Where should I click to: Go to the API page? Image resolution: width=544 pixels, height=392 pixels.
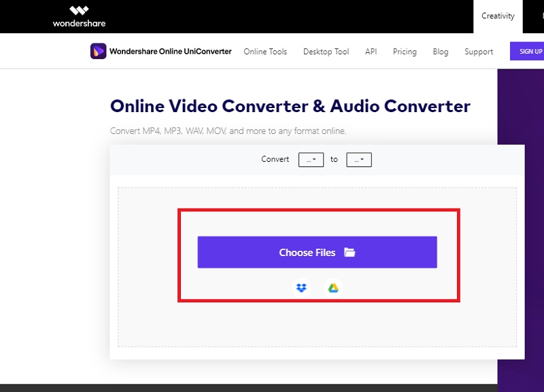pyautogui.click(x=371, y=52)
